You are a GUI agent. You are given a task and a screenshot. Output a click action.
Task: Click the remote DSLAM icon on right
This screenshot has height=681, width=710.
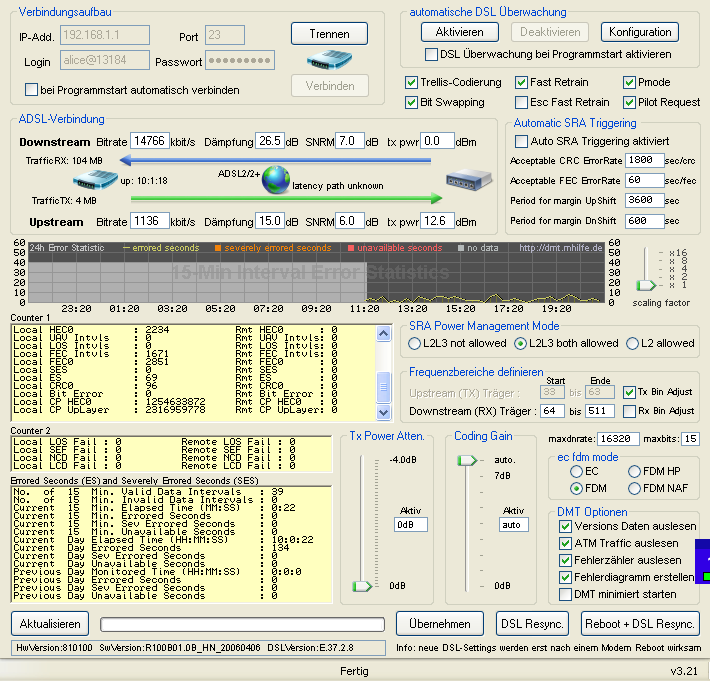click(x=468, y=182)
